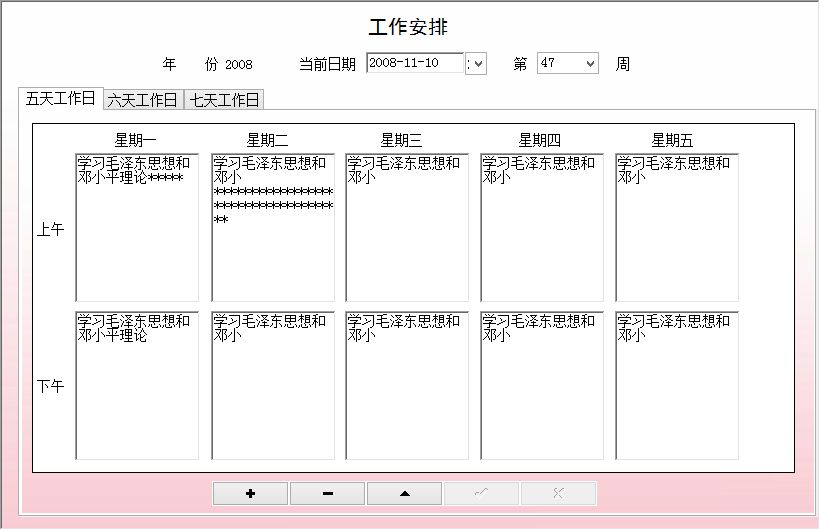The width and height of the screenshot is (820, 530).
Task: Click the 星期三 column header
Action: pos(401,140)
